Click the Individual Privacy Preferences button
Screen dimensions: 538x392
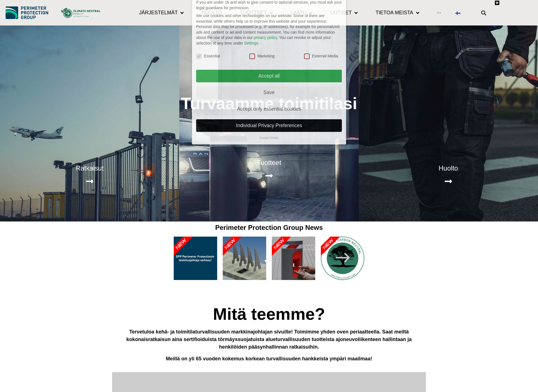tap(269, 125)
